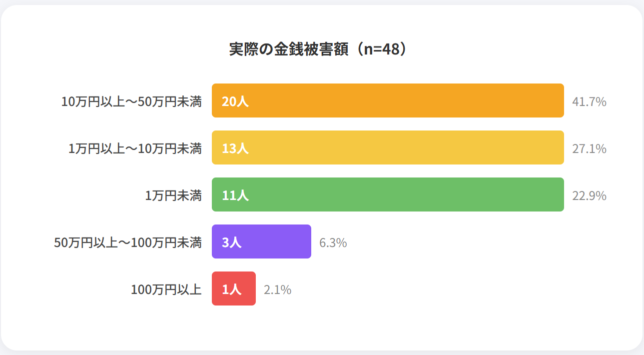The width and height of the screenshot is (644, 355).
Task: Click the 22.9% percentage value
Action: coord(589,196)
